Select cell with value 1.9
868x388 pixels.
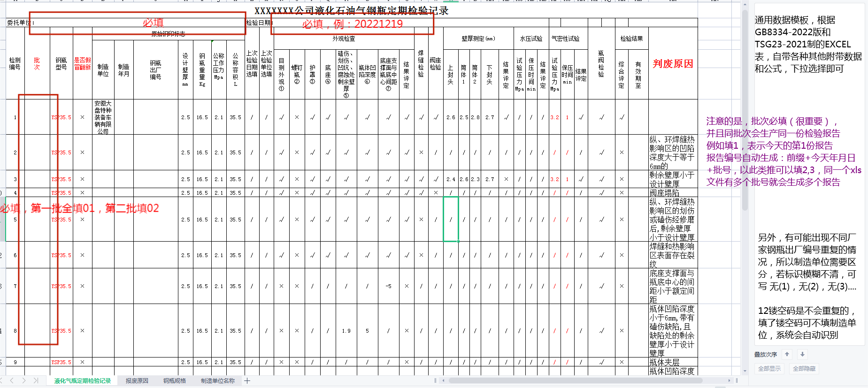point(346,331)
